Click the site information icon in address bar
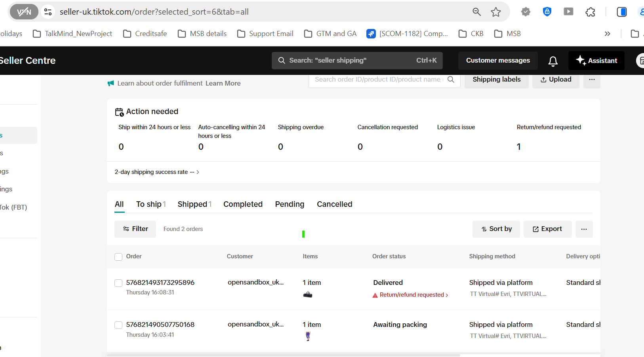Image resolution: width=644 pixels, height=357 pixels. (x=48, y=12)
